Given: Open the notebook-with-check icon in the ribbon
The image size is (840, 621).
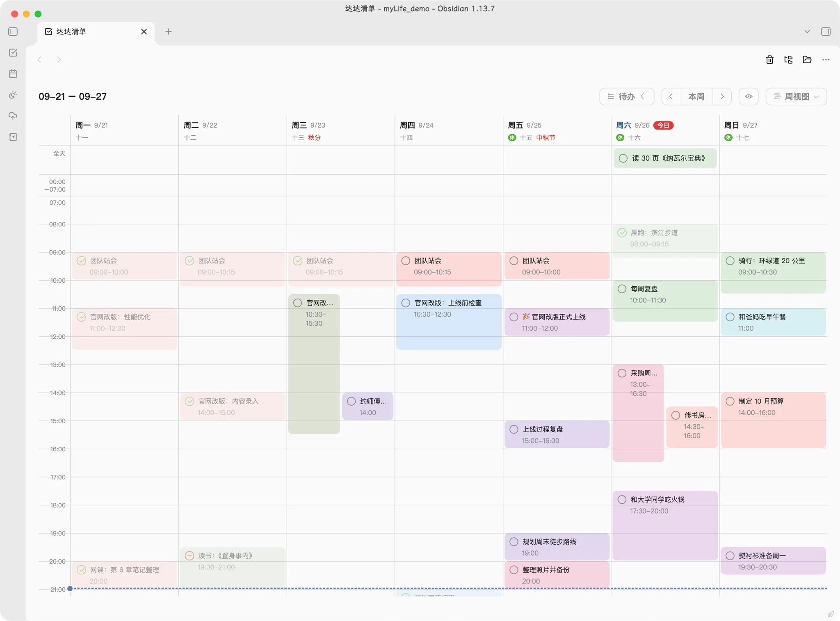Looking at the screenshot, I should tap(13, 137).
